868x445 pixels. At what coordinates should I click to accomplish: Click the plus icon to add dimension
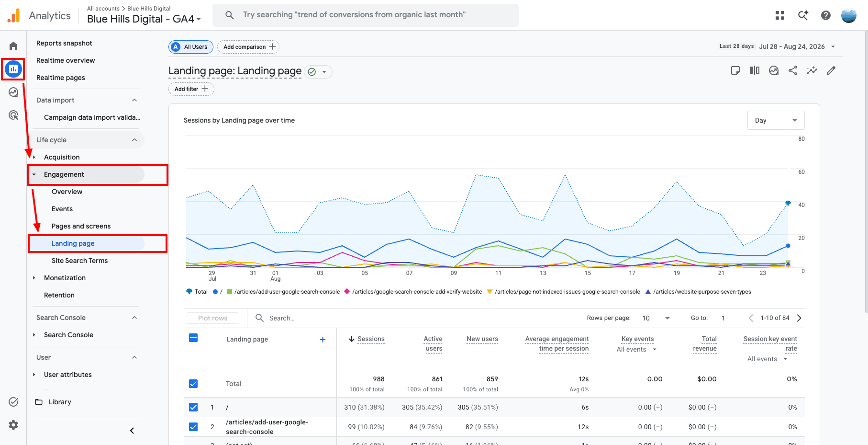point(323,340)
